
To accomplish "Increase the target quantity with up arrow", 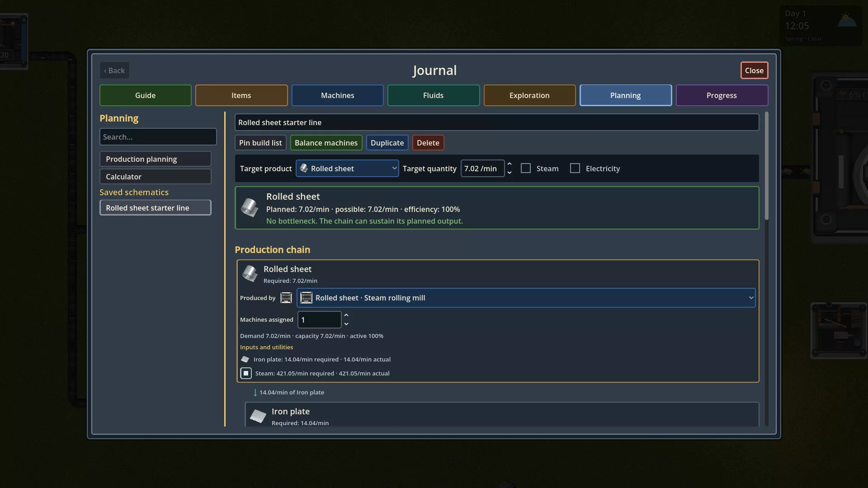I will (x=509, y=164).
